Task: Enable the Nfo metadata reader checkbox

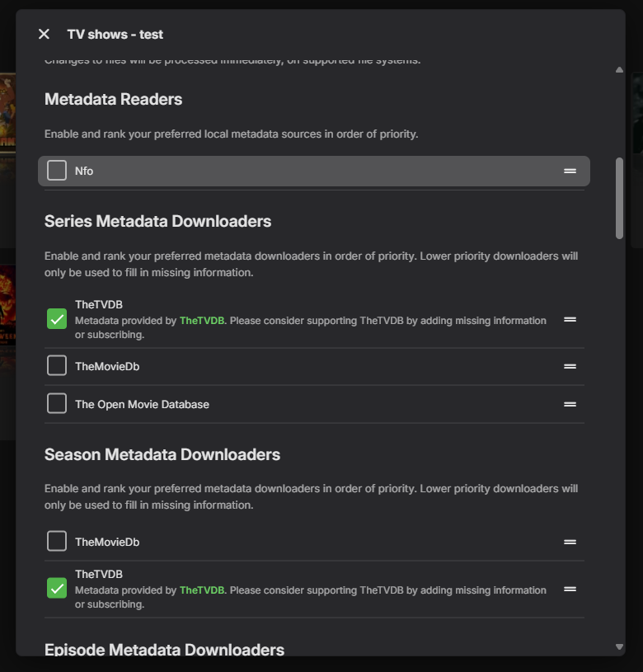Action: [57, 171]
